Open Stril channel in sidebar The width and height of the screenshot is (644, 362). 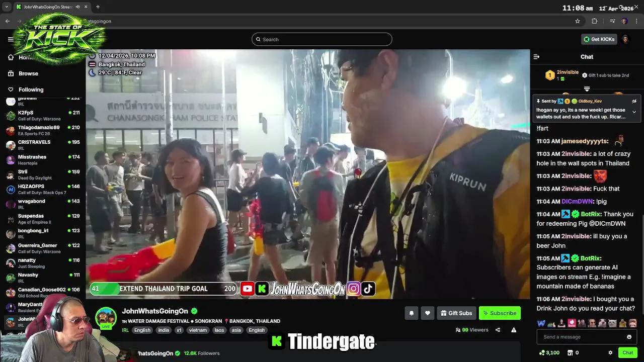click(43, 174)
